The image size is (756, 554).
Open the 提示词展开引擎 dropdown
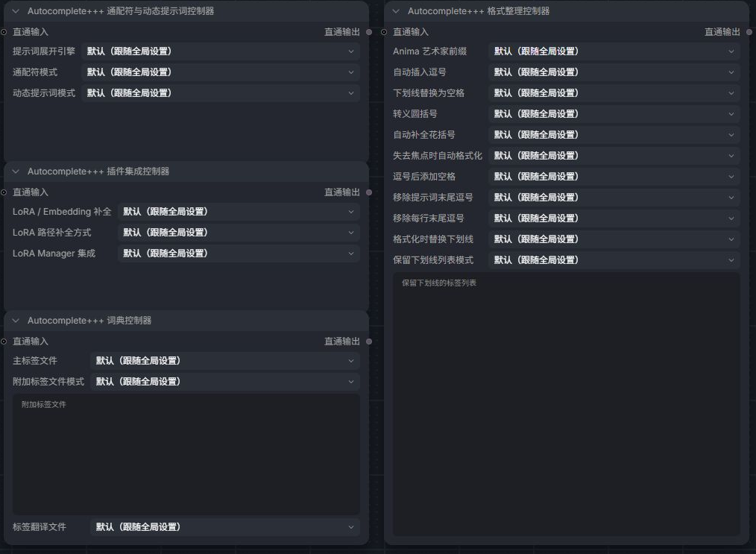[221, 51]
